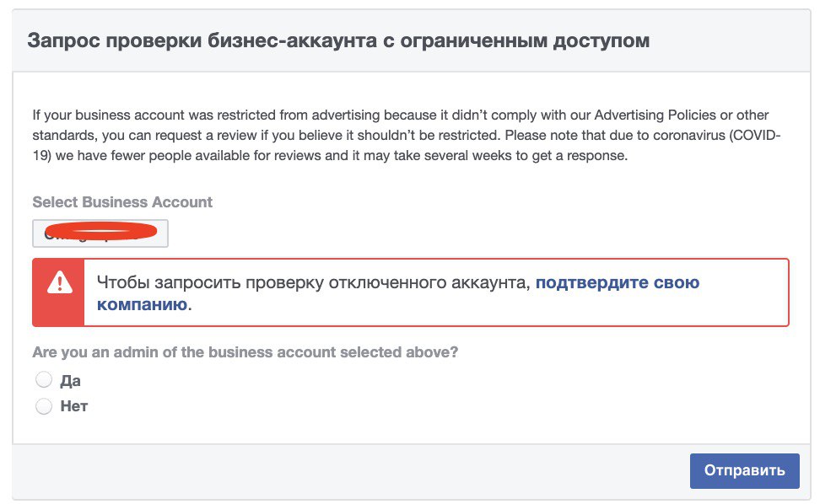Submit the form with Отправить
The height and width of the screenshot is (504, 820).
(x=745, y=470)
